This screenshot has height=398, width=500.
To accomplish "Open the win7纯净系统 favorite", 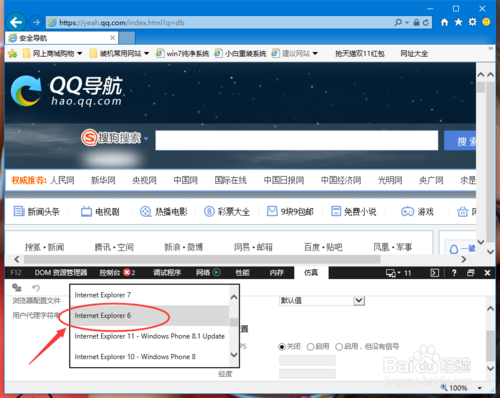I will point(182,53).
